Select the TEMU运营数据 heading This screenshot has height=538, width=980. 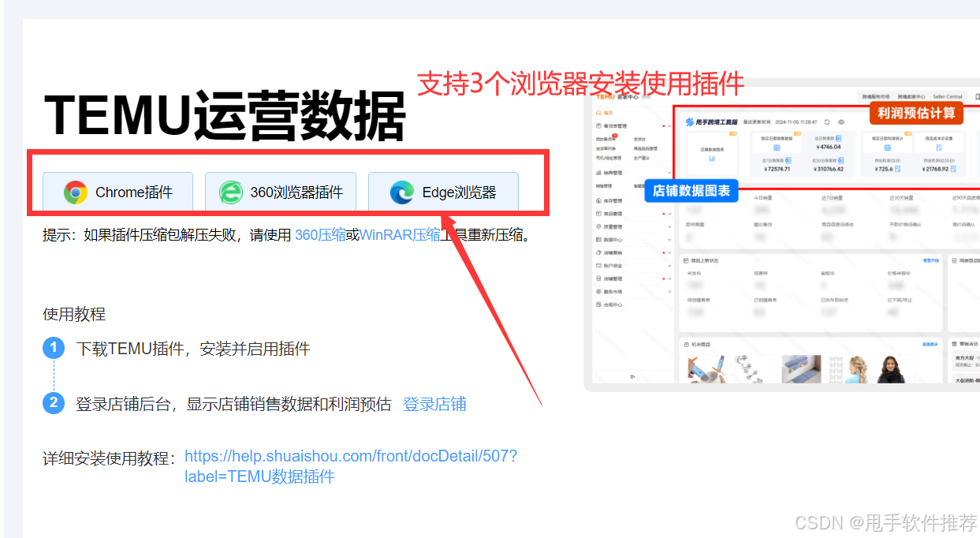[x=225, y=116]
